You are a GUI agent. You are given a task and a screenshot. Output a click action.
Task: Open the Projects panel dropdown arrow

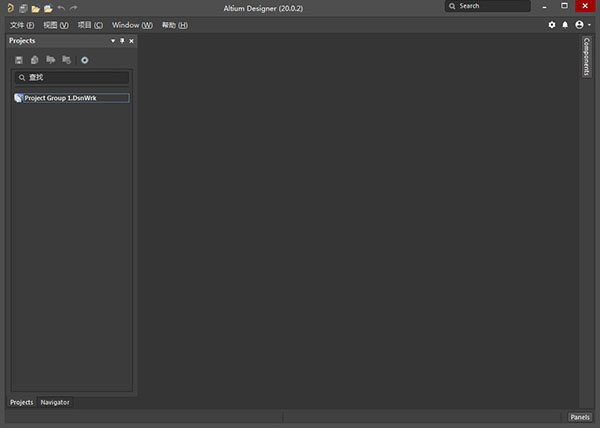[113, 41]
